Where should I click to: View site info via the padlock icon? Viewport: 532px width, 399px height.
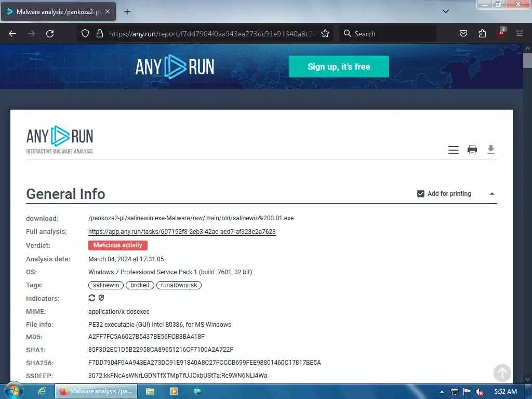click(x=99, y=34)
